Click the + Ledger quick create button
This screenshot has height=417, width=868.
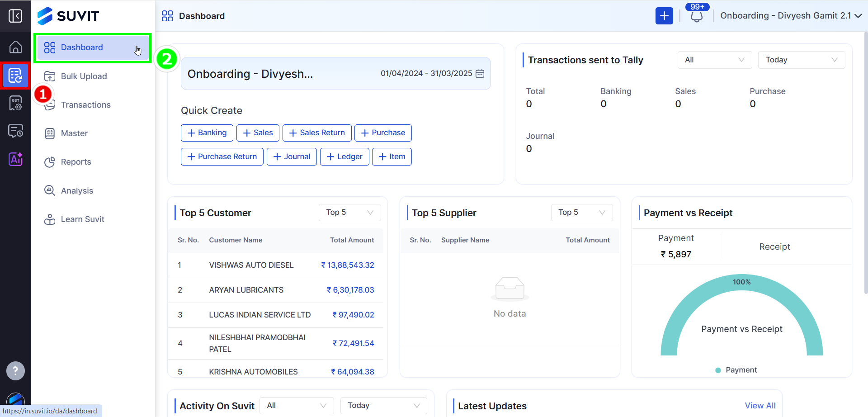coord(344,157)
